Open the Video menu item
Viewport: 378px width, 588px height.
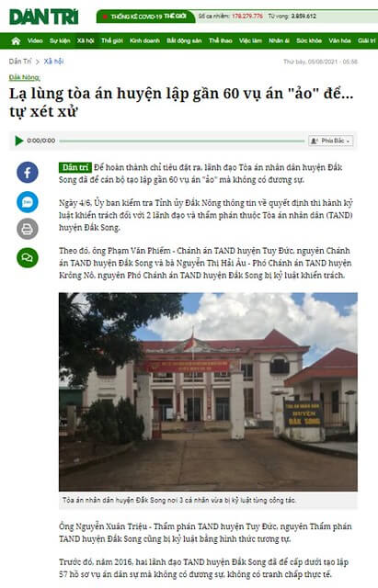tap(35, 40)
